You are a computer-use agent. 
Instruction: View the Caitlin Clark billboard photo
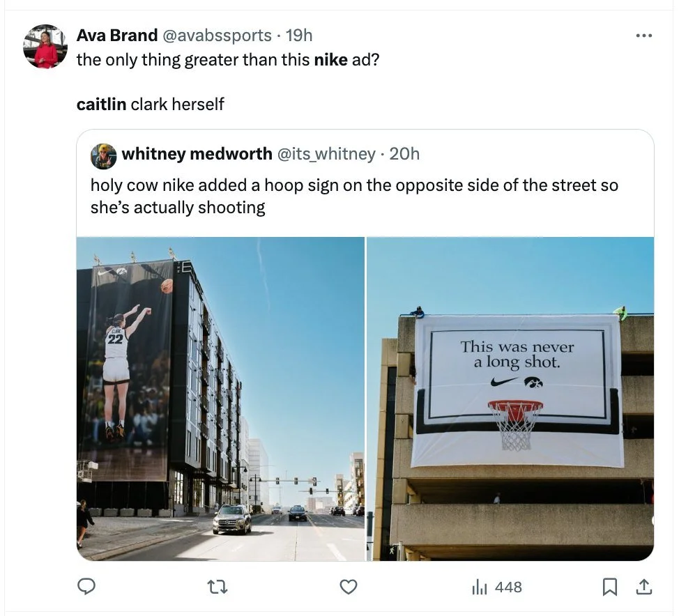point(220,399)
